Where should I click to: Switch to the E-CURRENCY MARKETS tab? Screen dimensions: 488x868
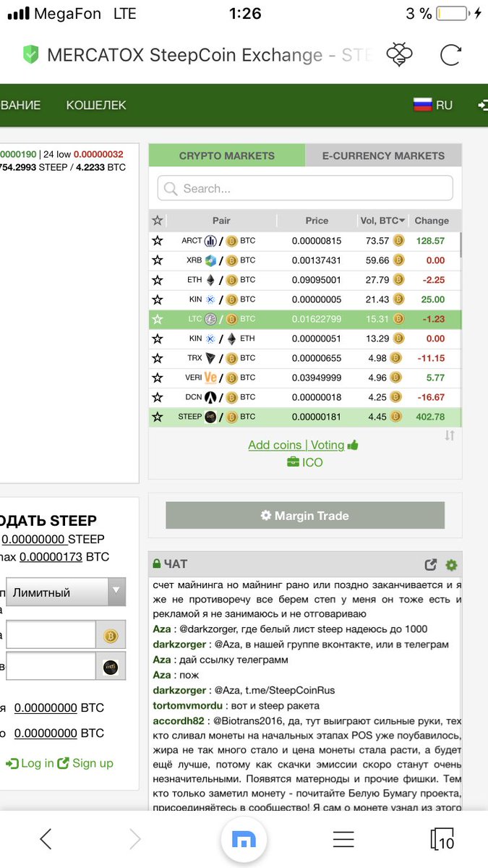(383, 156)
